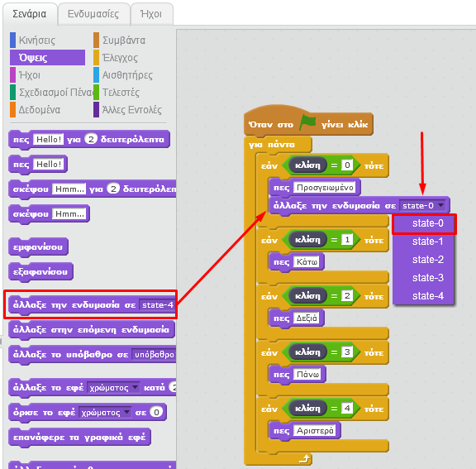Open the Ενδυμασίες tab
This screenshot has width=476, height=469.
tap(93, 14)
